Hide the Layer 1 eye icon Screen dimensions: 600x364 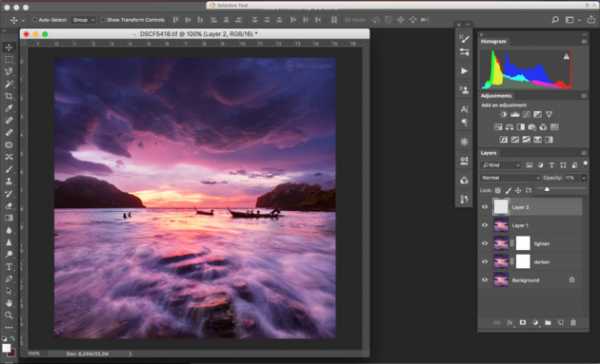coord(484,225)
